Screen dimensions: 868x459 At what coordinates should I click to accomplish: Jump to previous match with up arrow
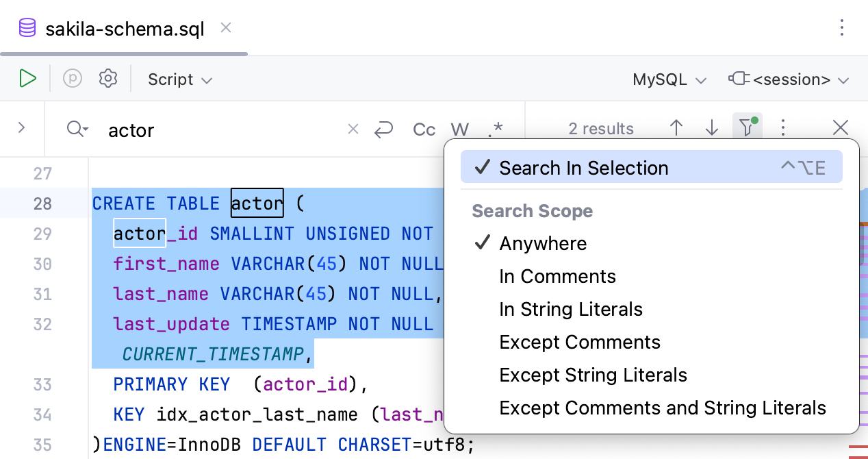(x=676, y=127)
